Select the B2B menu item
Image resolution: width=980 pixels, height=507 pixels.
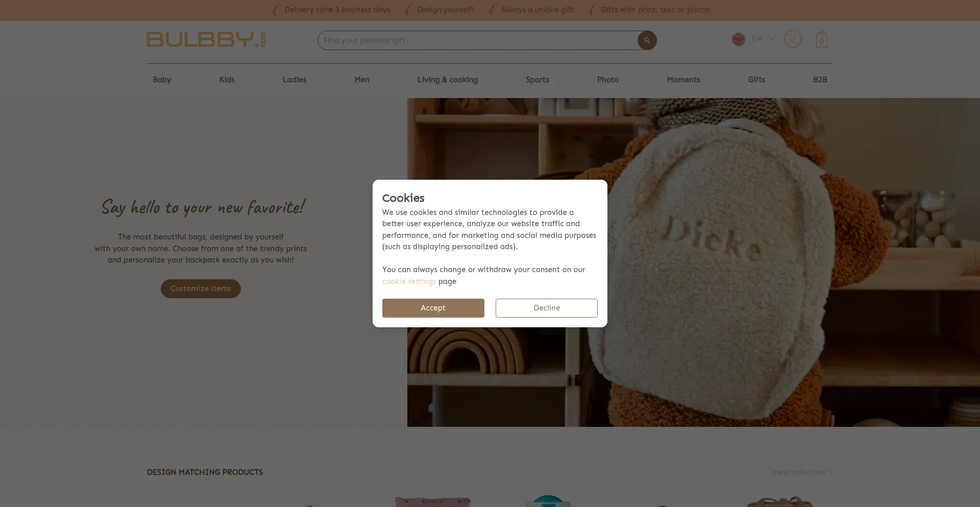820,80
